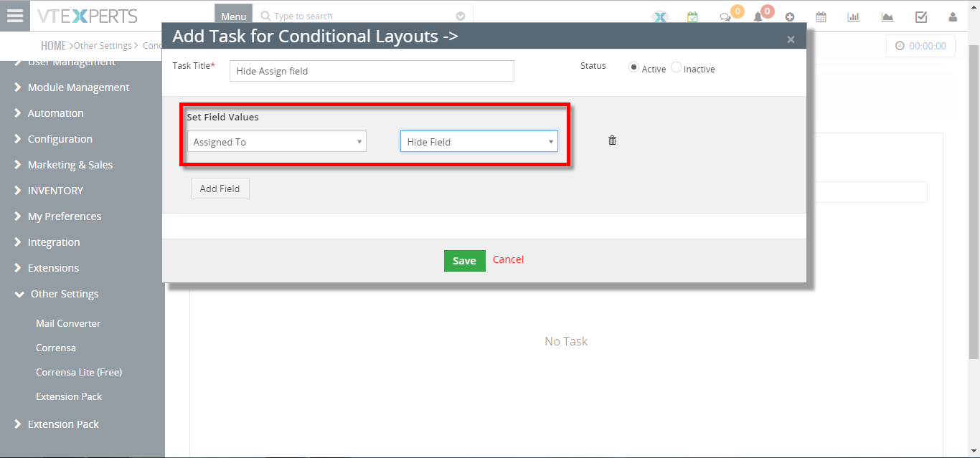Expand the Integration sidebar section
Screen dimensions: 980x458
coord(47,242)
